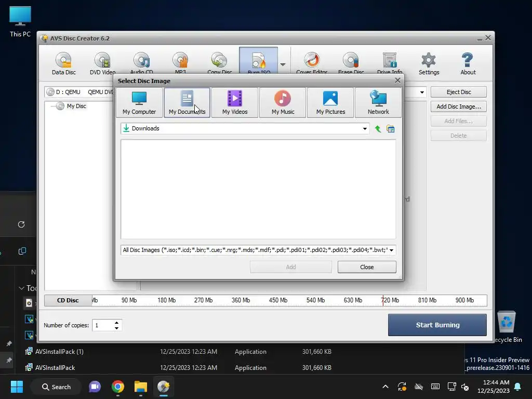Go to My Pictures location
This screenshot has width=532, height=399.
(330, 103)
